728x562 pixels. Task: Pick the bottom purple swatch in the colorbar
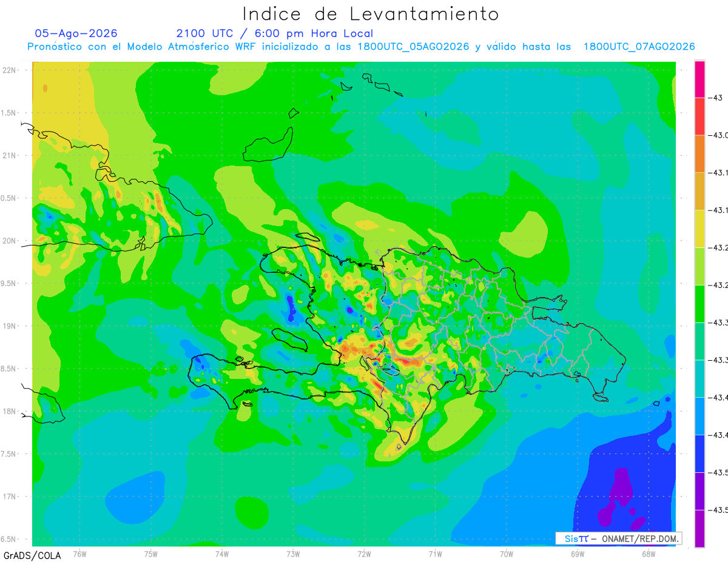pos(699,529)
